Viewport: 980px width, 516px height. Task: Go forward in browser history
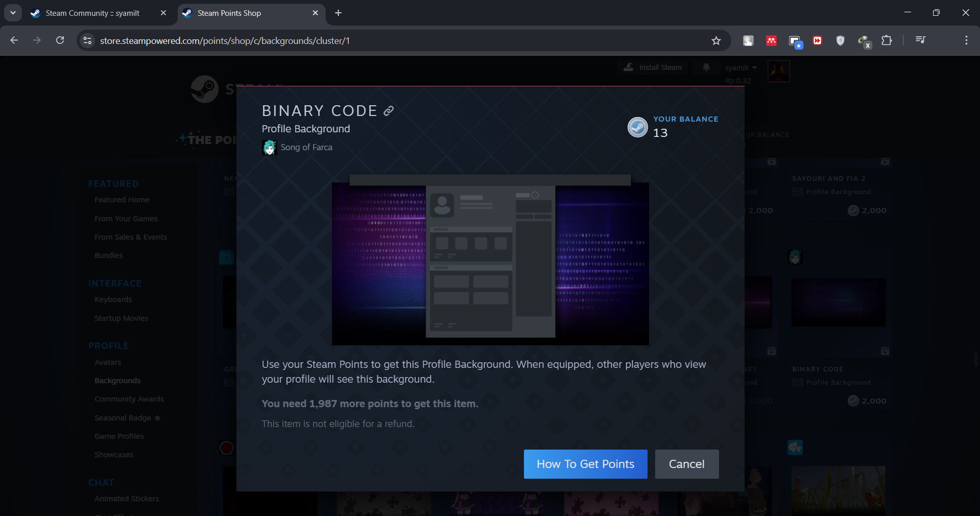point(37,40)
